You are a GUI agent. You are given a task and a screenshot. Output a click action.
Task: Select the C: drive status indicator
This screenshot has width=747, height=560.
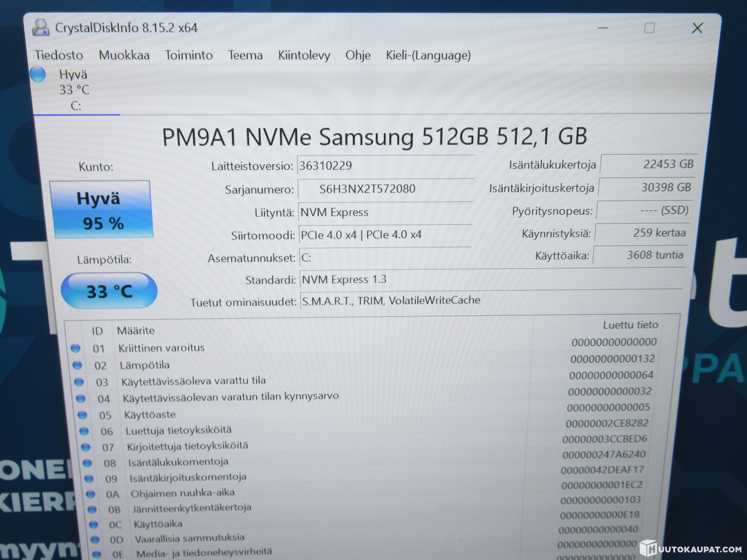[38, 74]
